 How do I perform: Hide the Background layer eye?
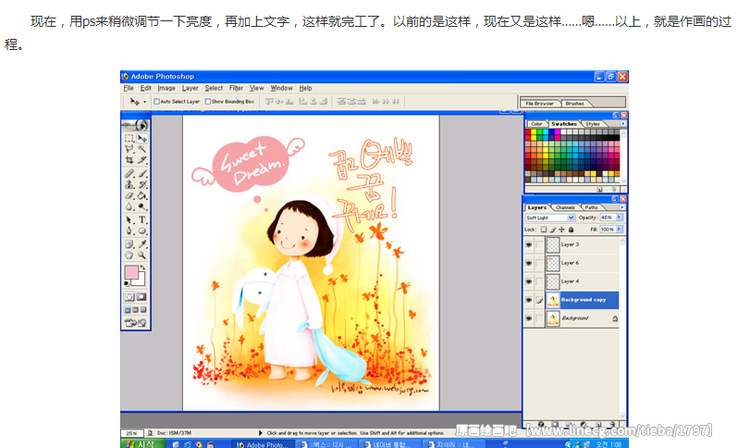coord(529,318)
